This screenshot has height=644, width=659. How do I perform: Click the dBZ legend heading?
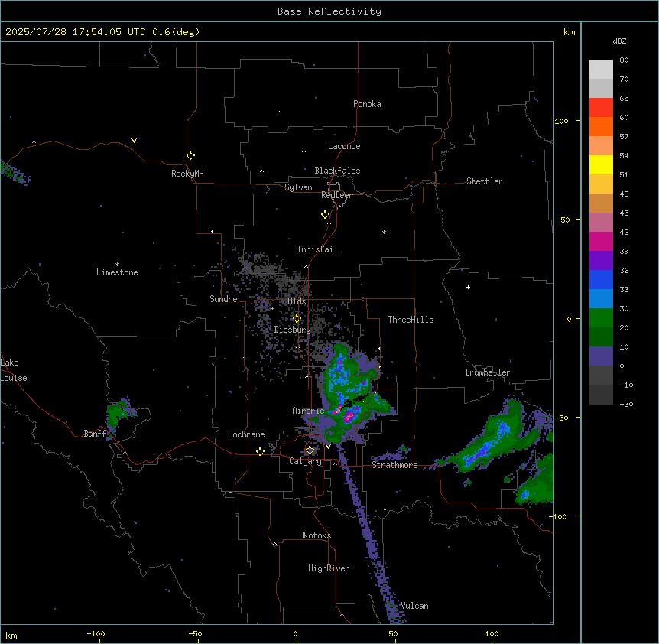click(619, 41)
